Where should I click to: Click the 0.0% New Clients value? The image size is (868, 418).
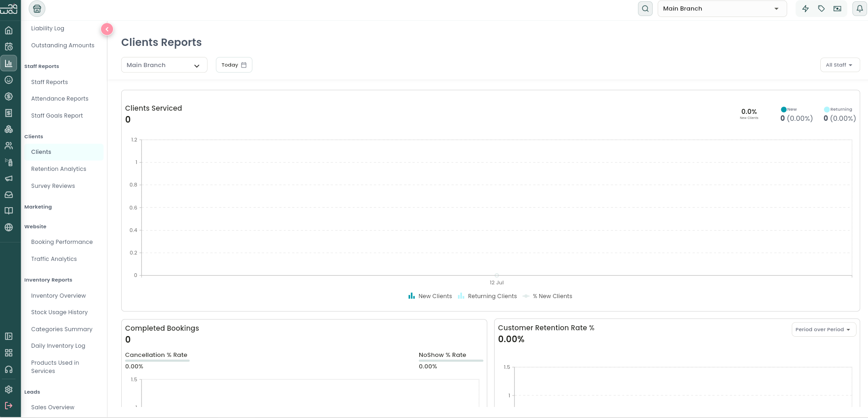(x=749, y=112)
